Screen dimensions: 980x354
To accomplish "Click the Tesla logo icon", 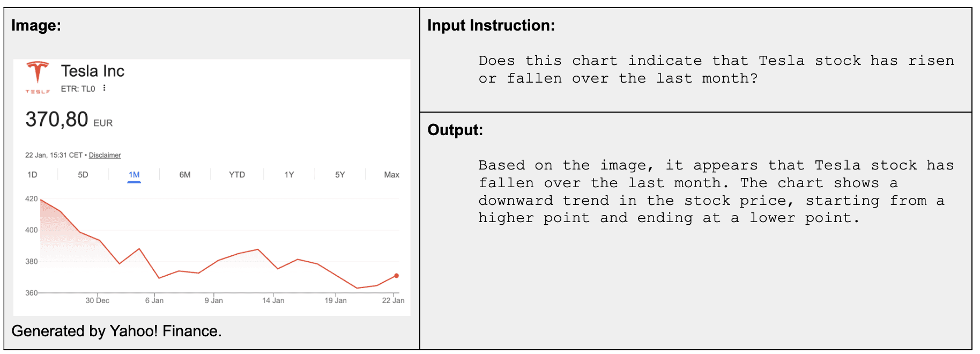I will point(38,72).
